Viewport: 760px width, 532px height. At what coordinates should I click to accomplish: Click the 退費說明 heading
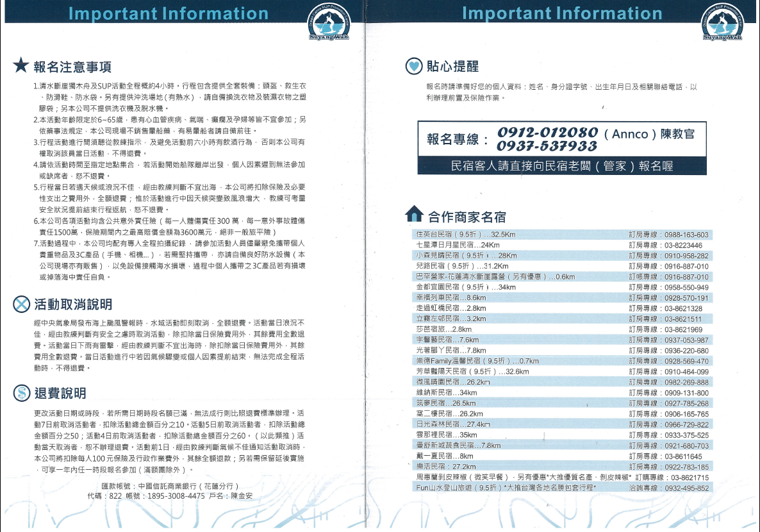pyautogui.click(x=60, y=394)
